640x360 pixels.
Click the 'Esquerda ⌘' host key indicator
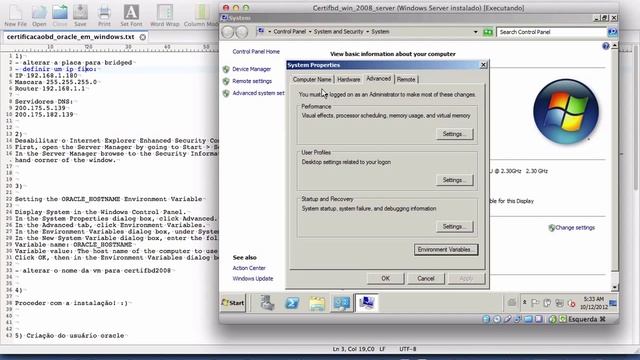[x=587, y=319]
